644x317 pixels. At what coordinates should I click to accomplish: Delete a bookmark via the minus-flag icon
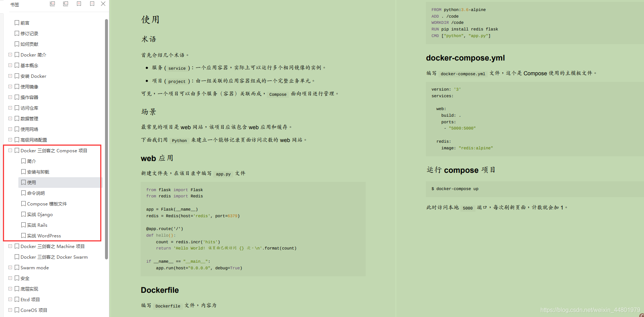click(92, 4)
